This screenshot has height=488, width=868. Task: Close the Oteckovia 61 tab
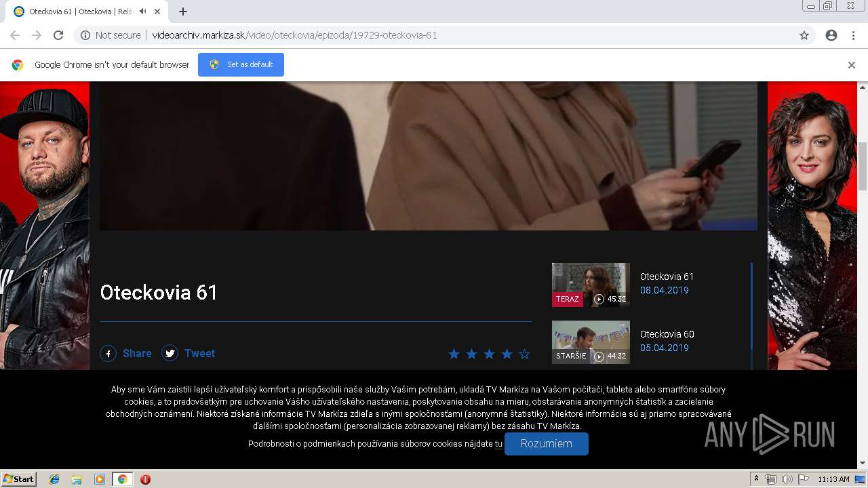(x=158, y=12)
